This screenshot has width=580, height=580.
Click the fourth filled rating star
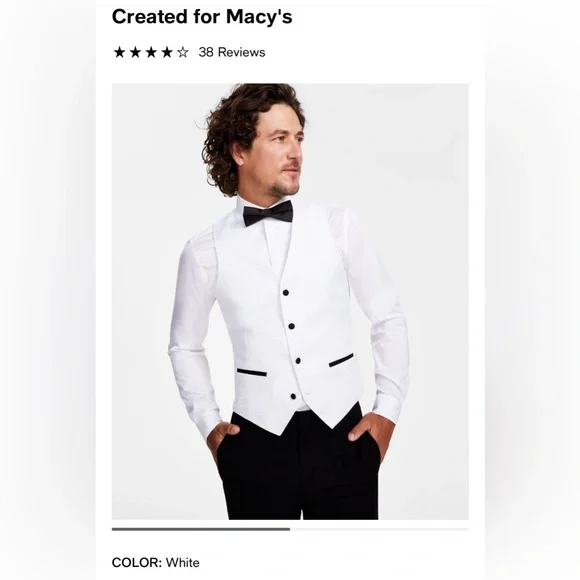(167, 52)
